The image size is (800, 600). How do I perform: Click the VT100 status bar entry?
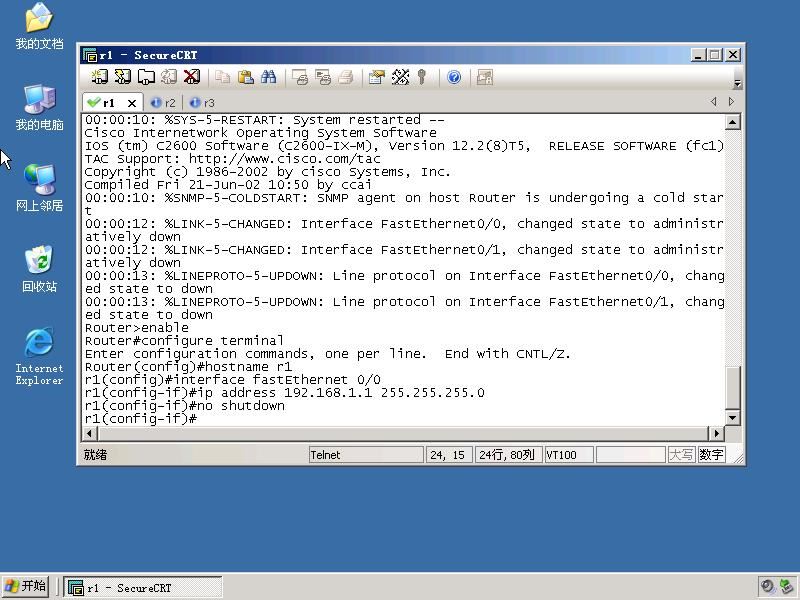pos(568,455)
